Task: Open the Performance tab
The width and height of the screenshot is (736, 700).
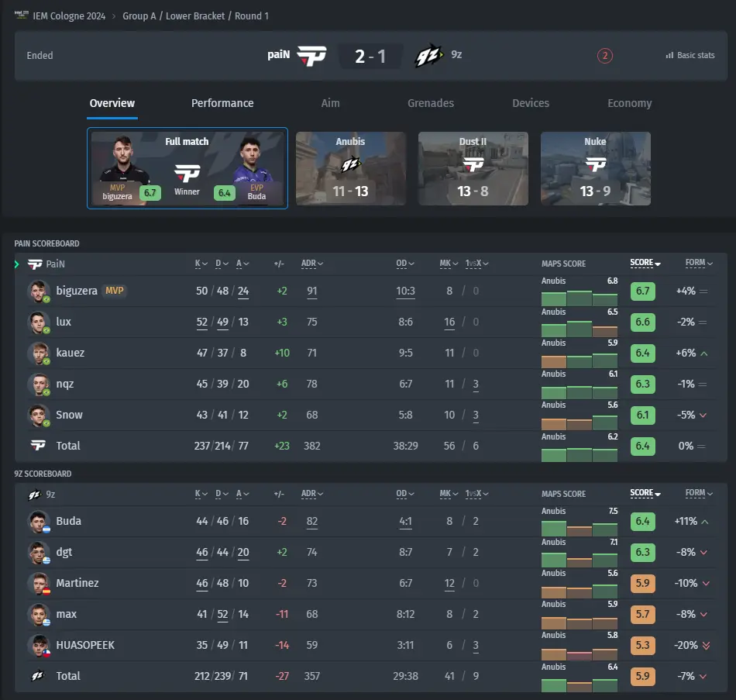Action: click(222, 103)
